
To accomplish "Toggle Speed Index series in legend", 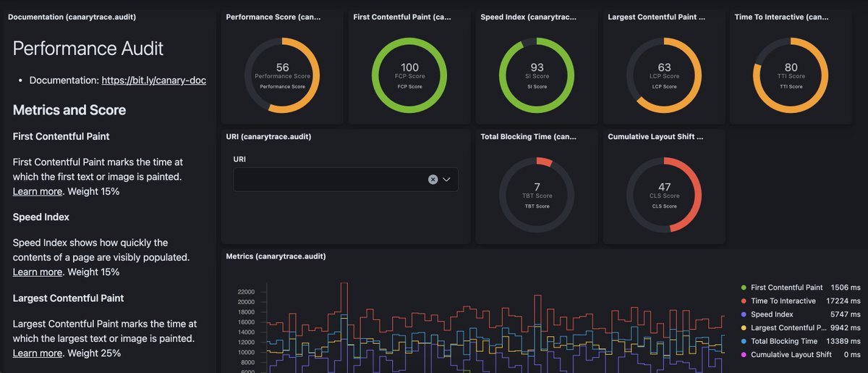I will [x=772, y=314].
